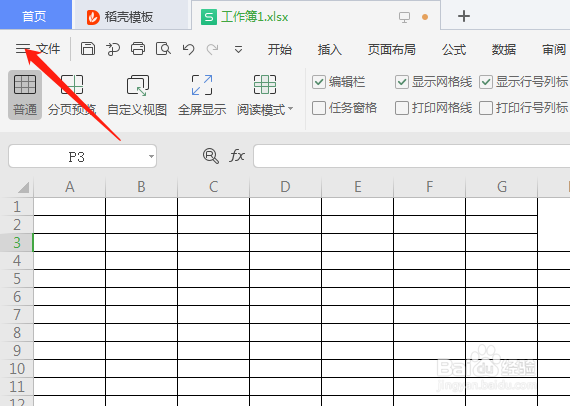
Task: Click the orange dot on 工作簿1.xlsx tab
Action: (x=425, y=17)
